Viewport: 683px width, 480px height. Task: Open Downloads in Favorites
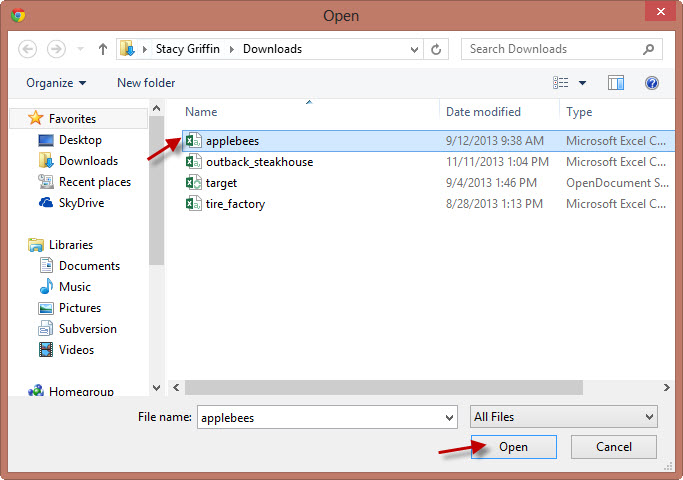click(x=88, y=161)
